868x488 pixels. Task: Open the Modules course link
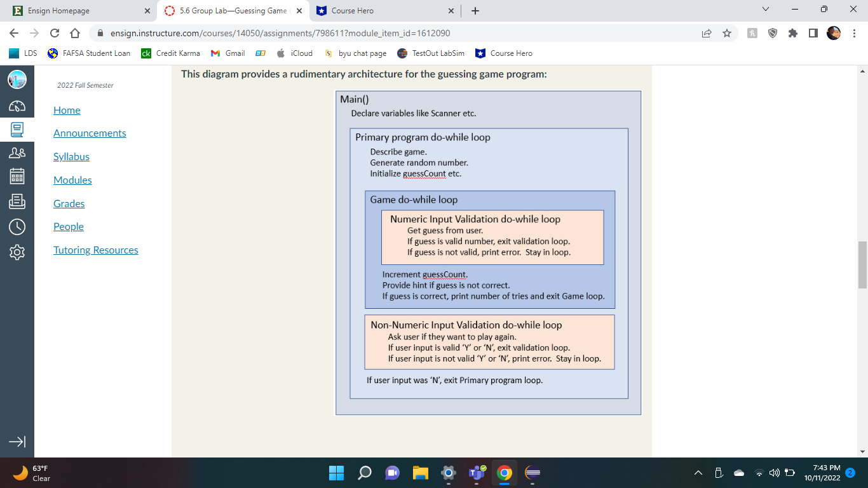pyautogui.click(x=72, y=180)
